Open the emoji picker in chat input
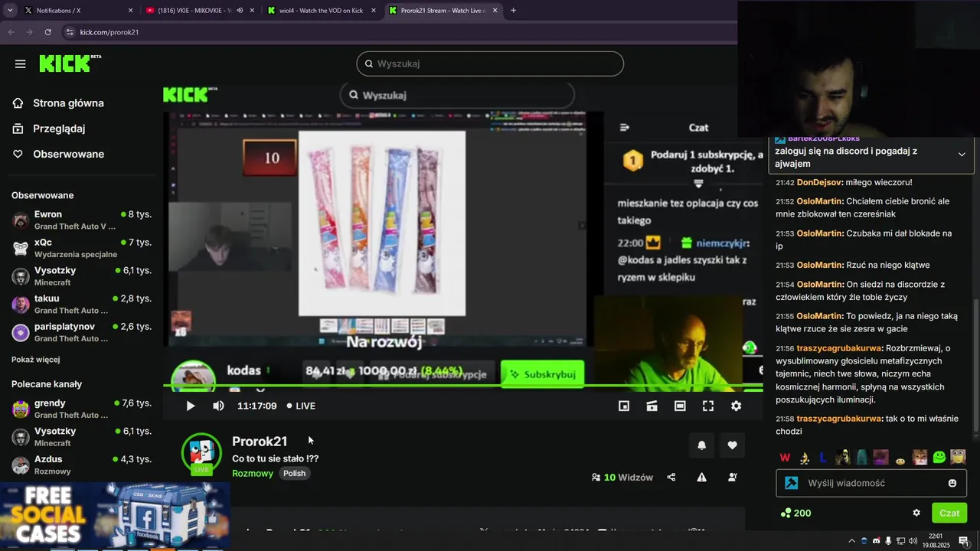The height and width of the screenshot is (551, 980). 952,484
